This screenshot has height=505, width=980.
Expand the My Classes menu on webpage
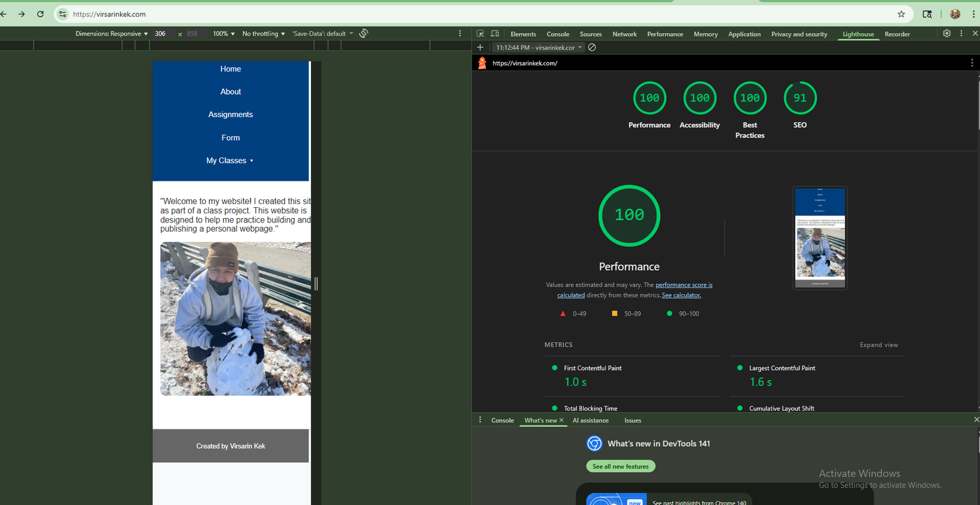(230, 161)
